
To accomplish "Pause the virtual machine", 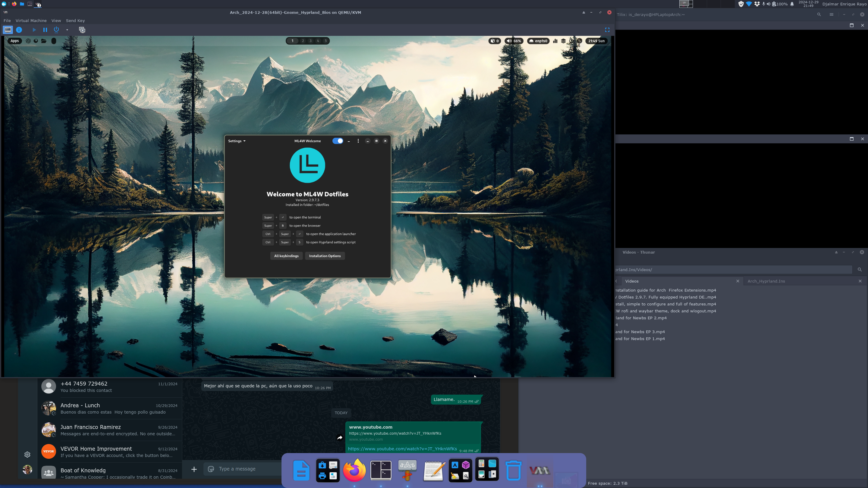I will click(45, 30).
